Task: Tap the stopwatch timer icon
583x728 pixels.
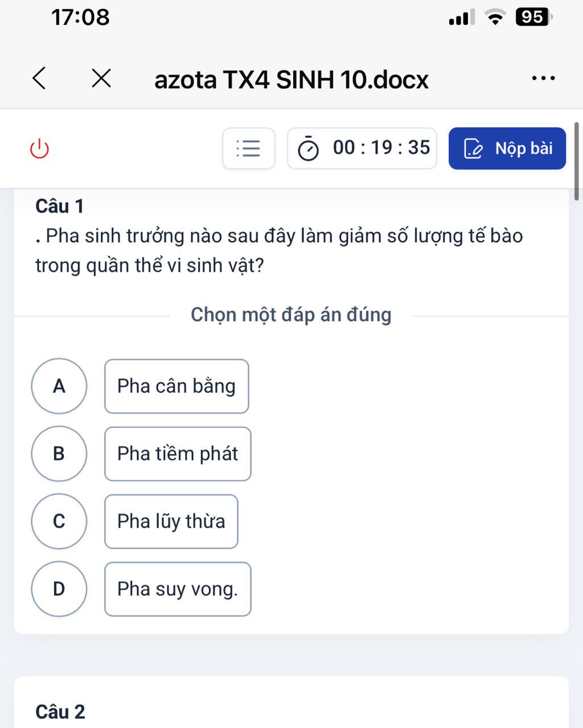Action: (309, 149)
